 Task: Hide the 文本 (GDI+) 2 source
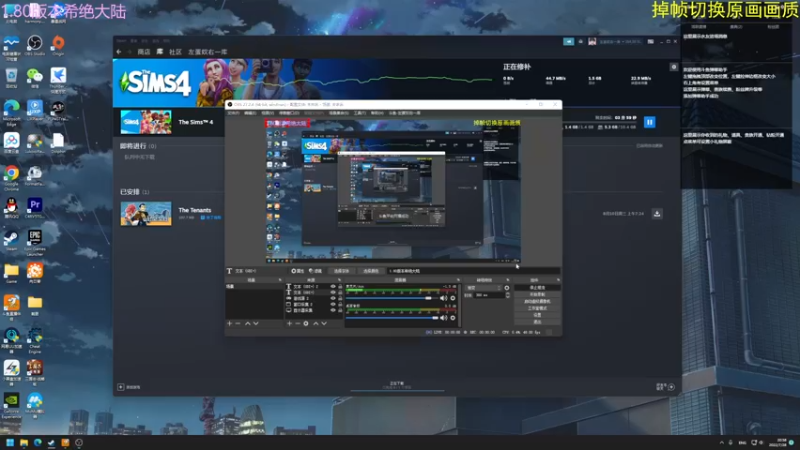pos(333,286)
